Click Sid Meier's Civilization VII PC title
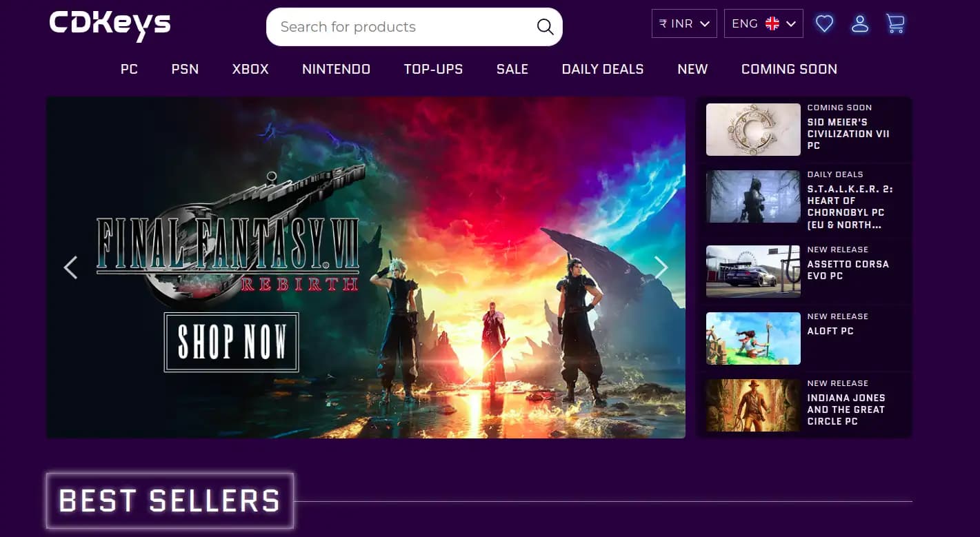 (x=848, y=134)
